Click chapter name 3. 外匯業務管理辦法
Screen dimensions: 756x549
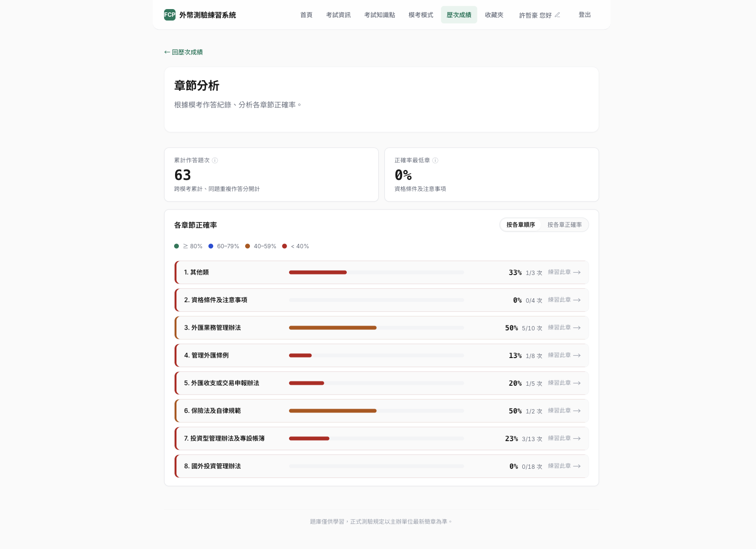pos(213,328)
